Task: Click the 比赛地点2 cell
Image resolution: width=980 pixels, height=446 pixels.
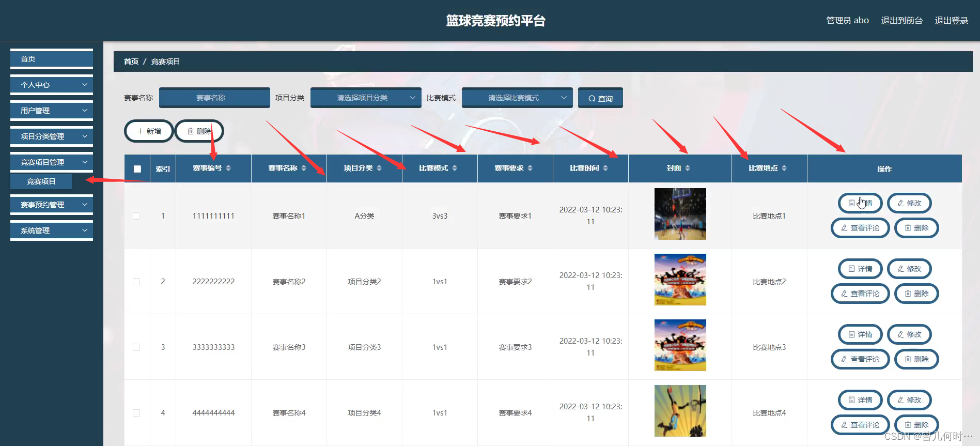Action: 769,282
